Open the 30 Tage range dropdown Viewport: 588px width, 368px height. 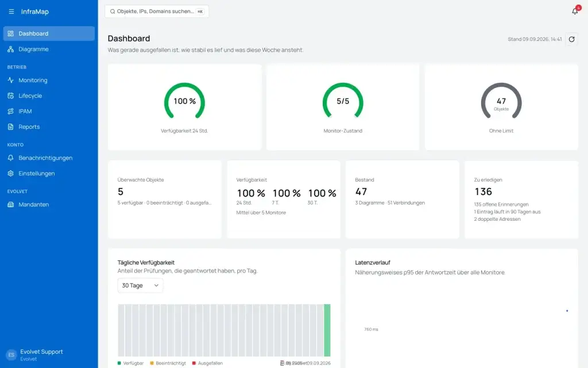point(140,285)
